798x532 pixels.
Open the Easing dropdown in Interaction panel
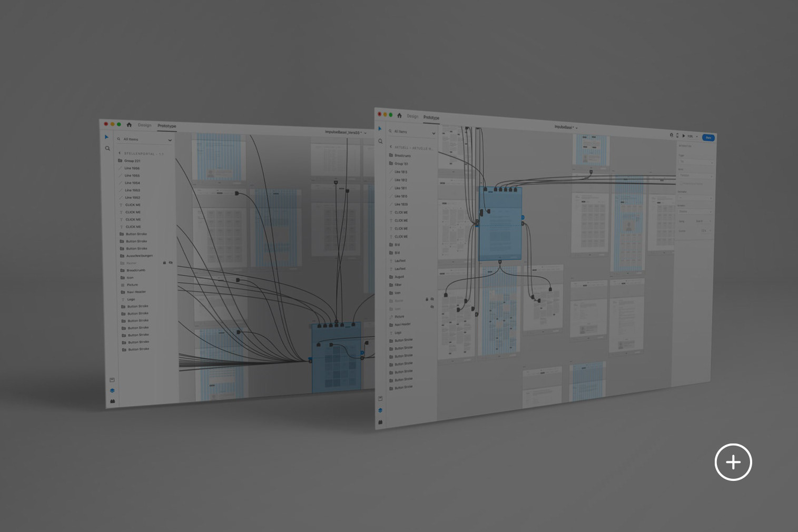[704, 221]
